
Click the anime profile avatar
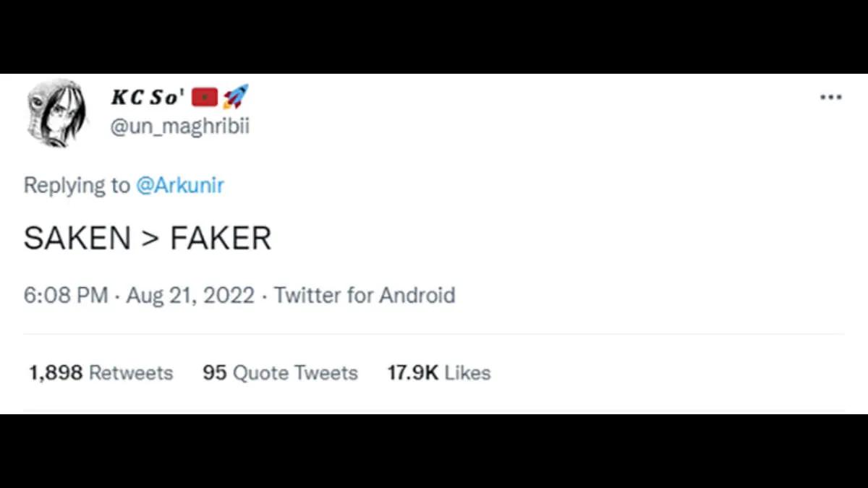pyautogui.click(x=56, y=113)
